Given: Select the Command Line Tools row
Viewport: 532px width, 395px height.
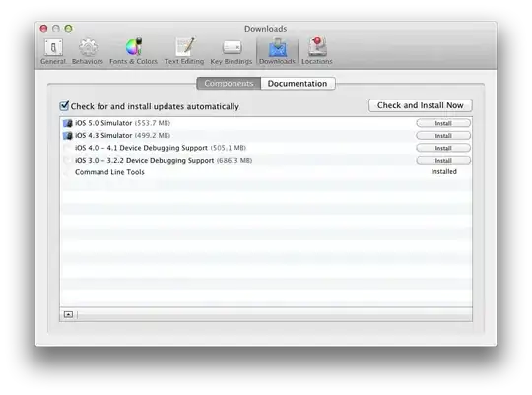Looking at the screenshot, I should coord(266,172).
